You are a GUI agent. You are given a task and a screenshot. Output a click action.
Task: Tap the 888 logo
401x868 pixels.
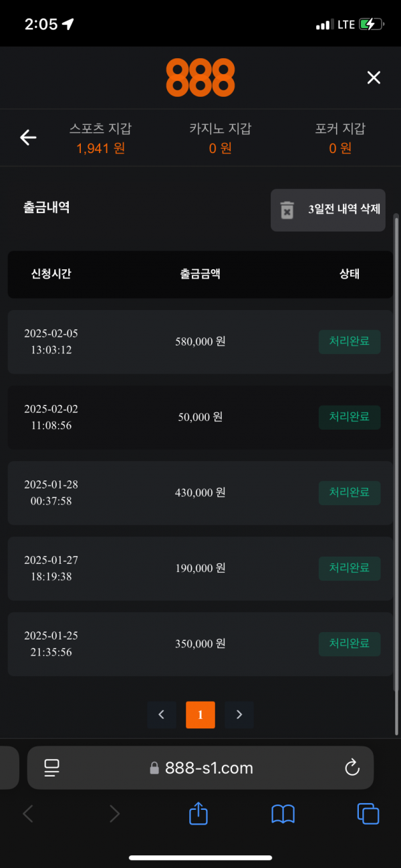click(200, 78)
